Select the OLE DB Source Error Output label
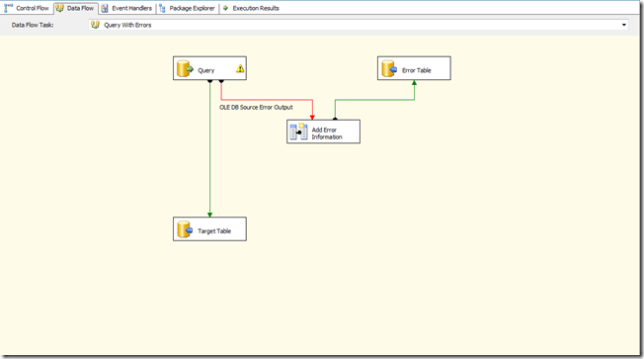 [256, 108]
